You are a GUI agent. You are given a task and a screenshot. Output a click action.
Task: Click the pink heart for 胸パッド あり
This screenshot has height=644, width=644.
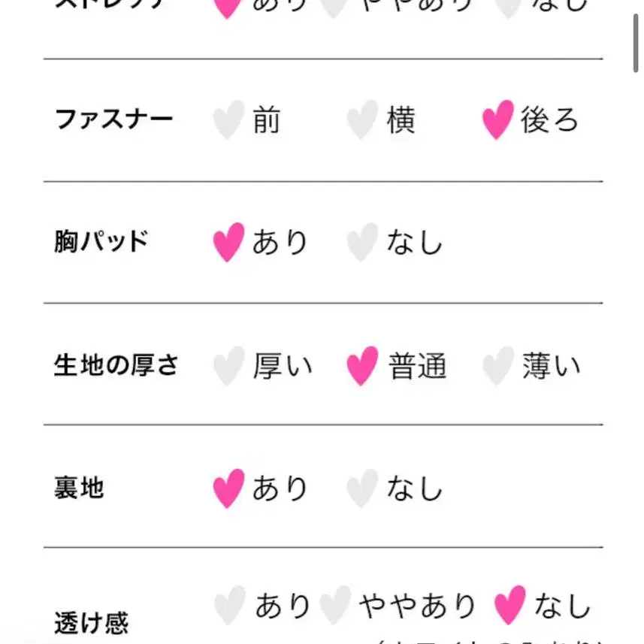tap(228, 242)
